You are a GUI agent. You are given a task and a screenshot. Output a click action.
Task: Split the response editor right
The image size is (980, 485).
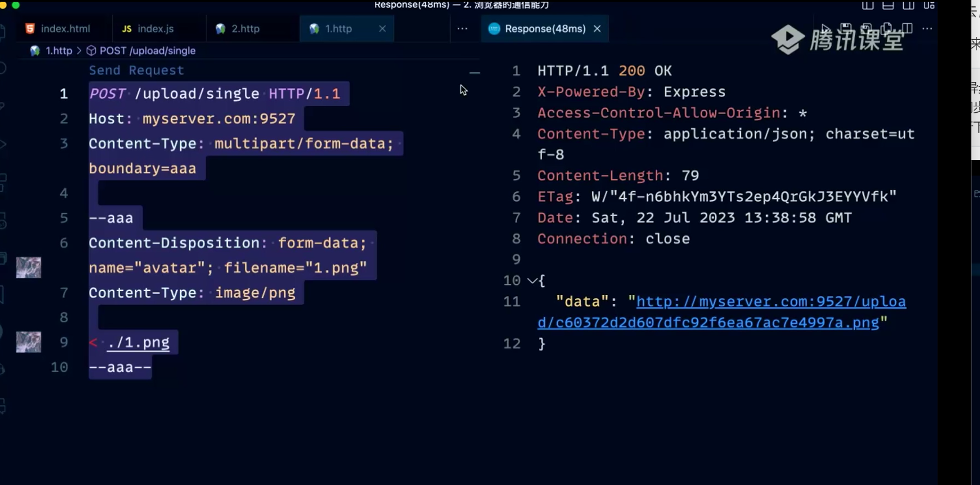click(907, 28)
